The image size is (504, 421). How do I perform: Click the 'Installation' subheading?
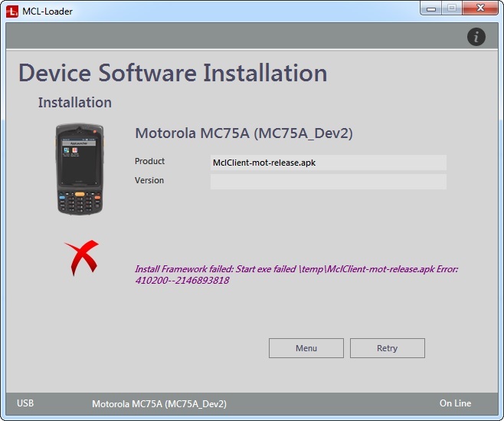[x=75, y=103]
